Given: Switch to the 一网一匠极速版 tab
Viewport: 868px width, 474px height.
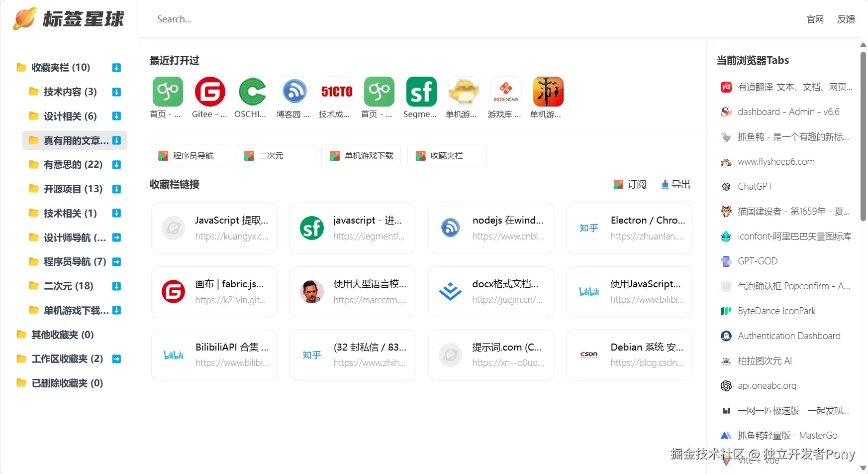Looking at the screenshot, I should tap(786, 411).
